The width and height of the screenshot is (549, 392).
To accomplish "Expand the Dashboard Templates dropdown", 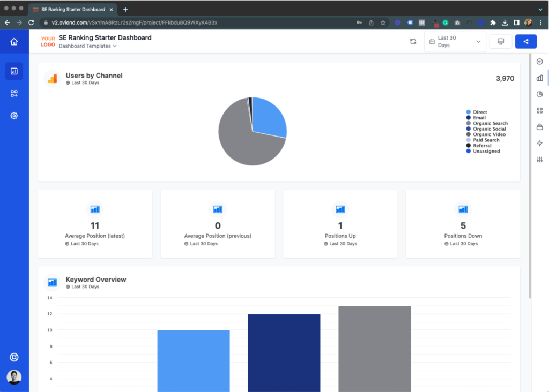I will [x=87, y=46].
